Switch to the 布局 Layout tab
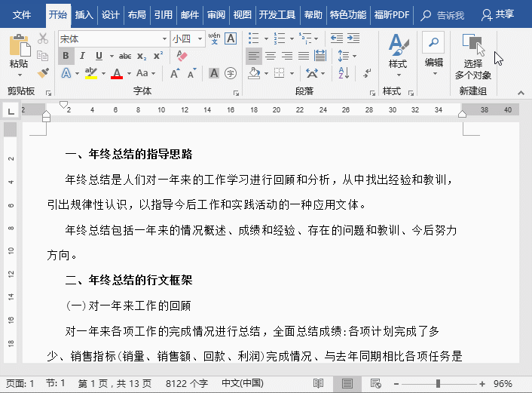The height and width of the screenshot is (393, 532). point(136,15)
